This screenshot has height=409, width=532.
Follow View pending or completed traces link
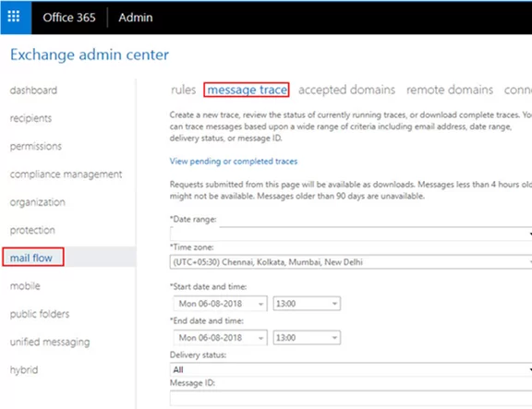[234, 161]
